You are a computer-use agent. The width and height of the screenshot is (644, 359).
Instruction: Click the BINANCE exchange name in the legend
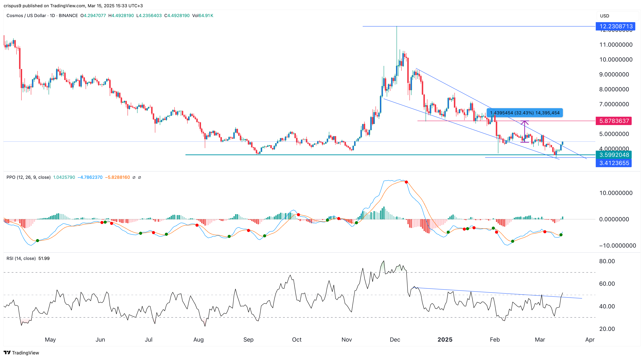pos(68,15)
